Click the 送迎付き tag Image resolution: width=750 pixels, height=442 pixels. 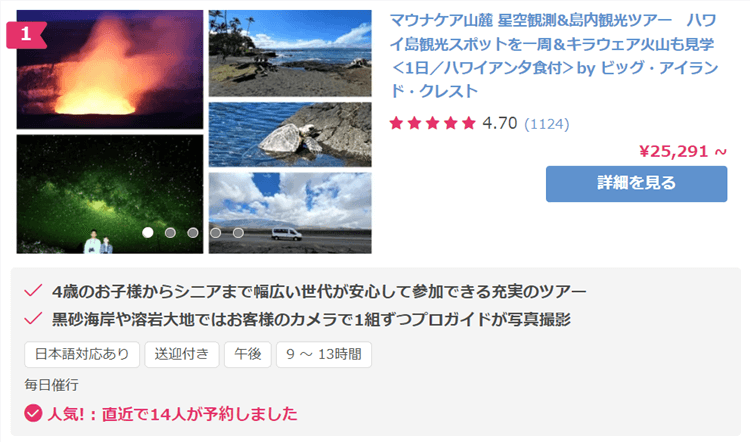pos(182,354)
